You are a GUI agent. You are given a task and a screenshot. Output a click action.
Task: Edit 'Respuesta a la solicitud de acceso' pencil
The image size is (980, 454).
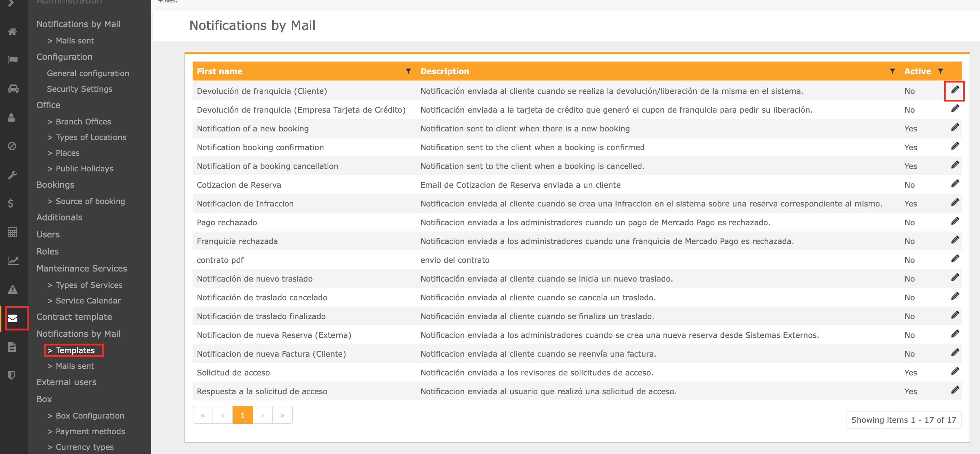[x=955, y=390]
